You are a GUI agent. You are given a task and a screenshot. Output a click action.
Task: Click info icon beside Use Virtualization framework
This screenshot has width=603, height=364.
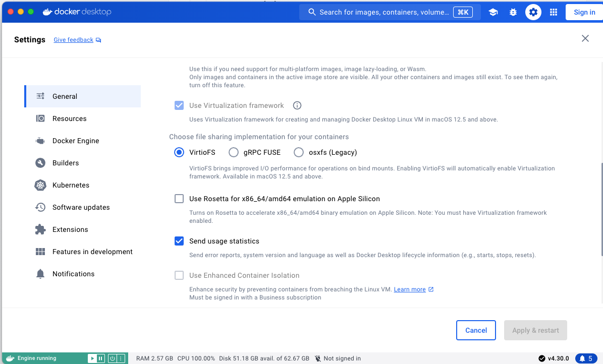click(297, 105)
